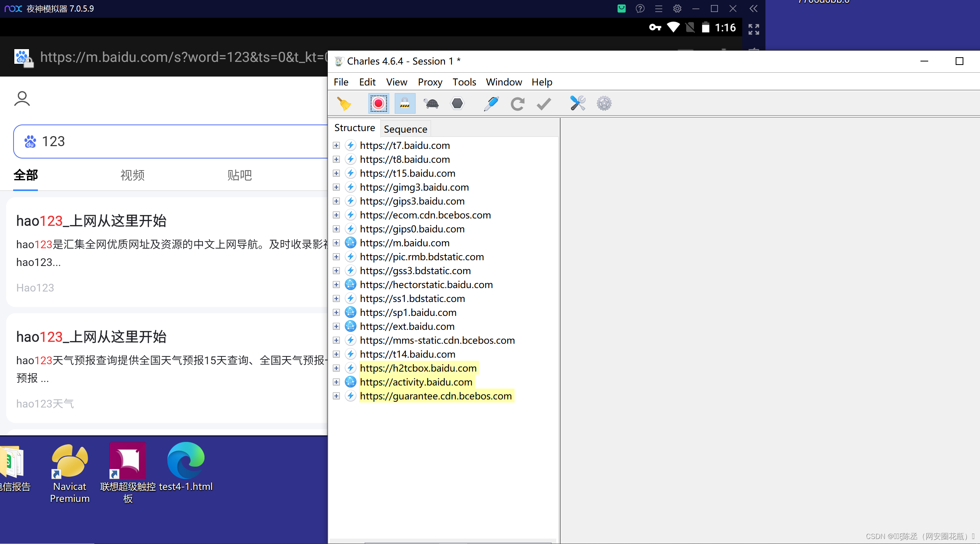
Task: Click the Baidu search box containing 123
Action: click(170, 142)
